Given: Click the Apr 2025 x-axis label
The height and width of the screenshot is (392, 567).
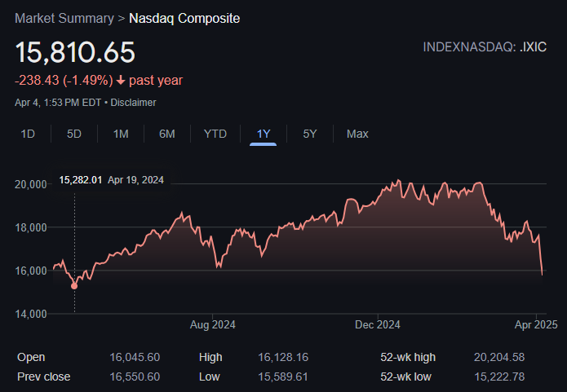Looking at the screenshot, I should coord(536,325).
